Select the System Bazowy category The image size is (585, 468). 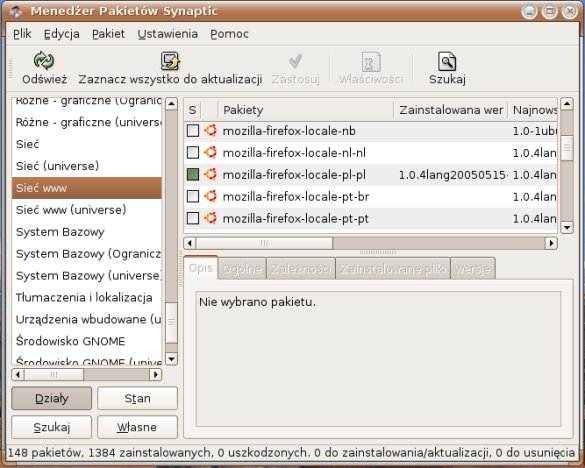pos(87,232)
